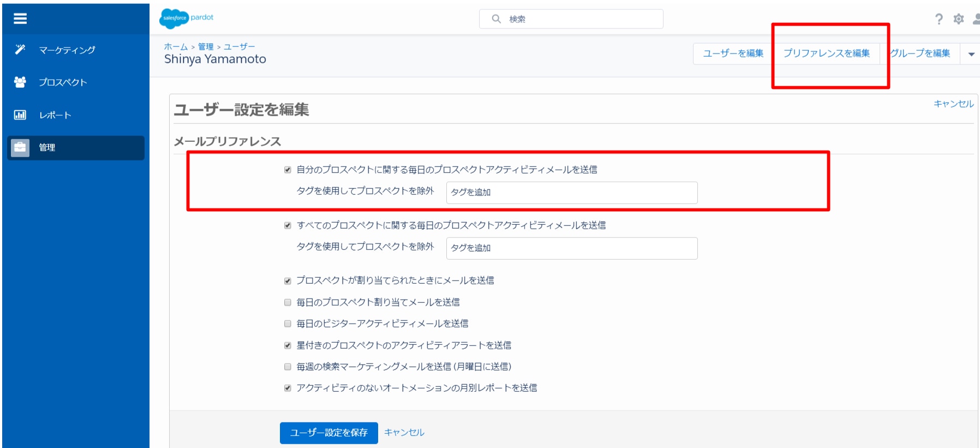Enable daily prospect assignment email checkbox
The width and height of the screenshot is (980, 448).
click(288, 302)
